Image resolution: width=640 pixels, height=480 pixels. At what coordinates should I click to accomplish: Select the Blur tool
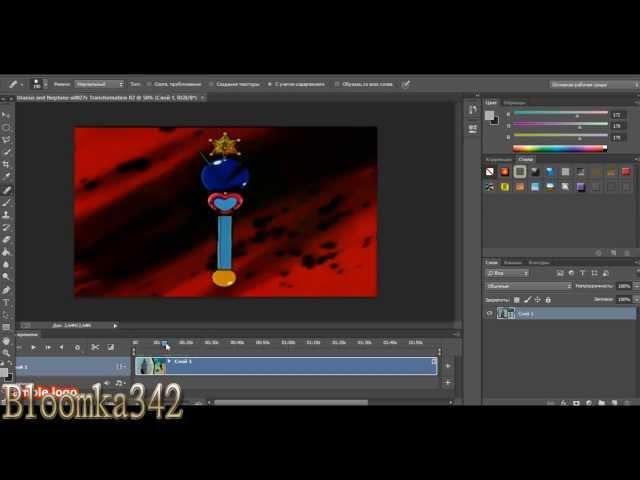(6, 265)
